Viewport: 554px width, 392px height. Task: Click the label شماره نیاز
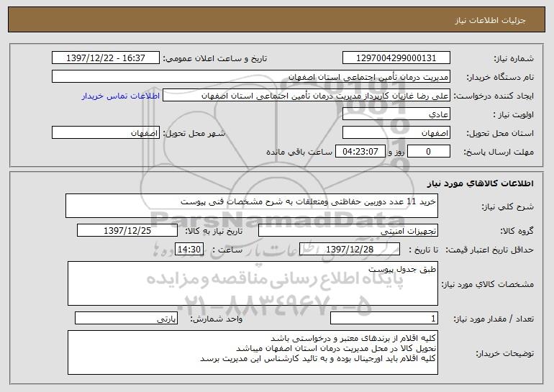pyautogui.click(x=514, y=58)
